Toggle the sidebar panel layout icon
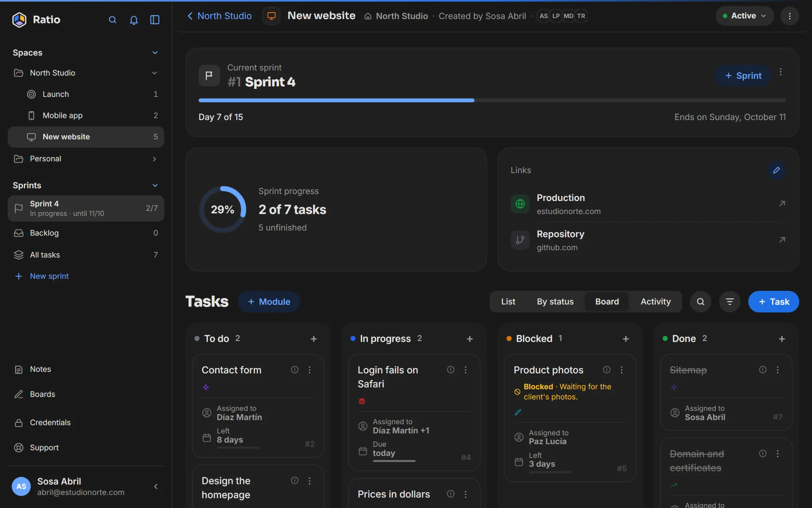 [155, 20]
